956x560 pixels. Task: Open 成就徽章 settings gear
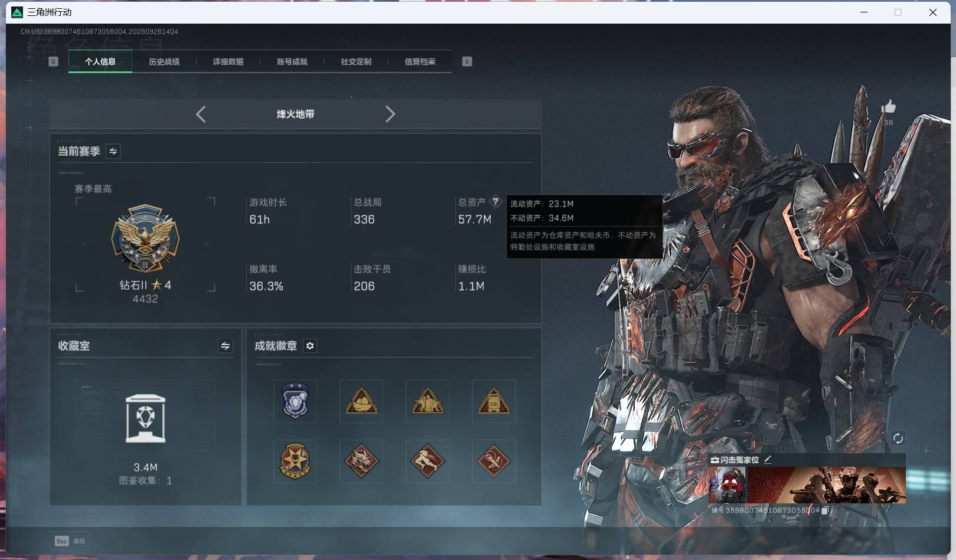point(310,346)
